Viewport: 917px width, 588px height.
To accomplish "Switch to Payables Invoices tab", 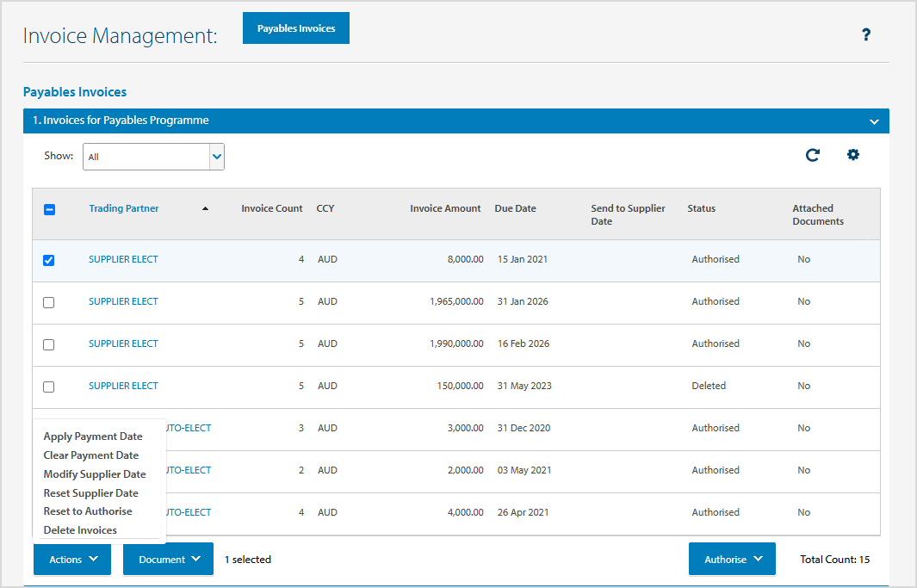I will coord(296,28).
